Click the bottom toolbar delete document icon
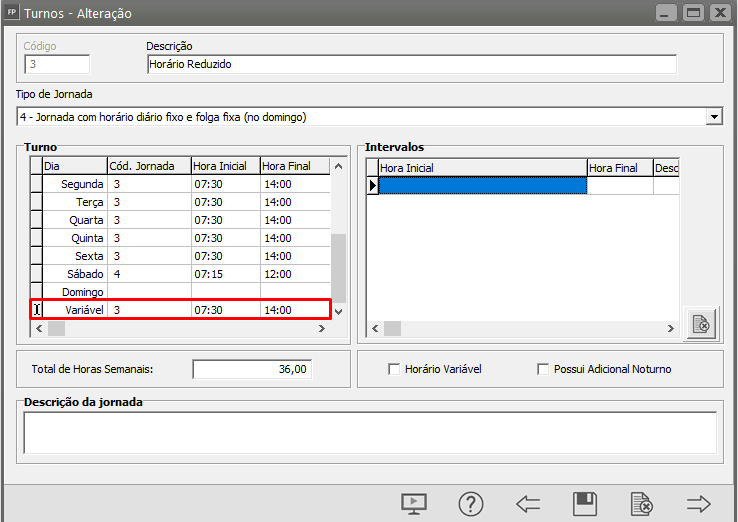The width and height of the screenshot is (738, 522). pyautogui.click(x=641, y=503)
